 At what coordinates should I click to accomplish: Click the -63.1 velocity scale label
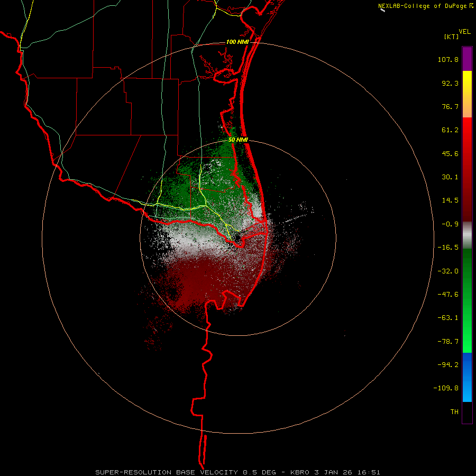[448, 318]
